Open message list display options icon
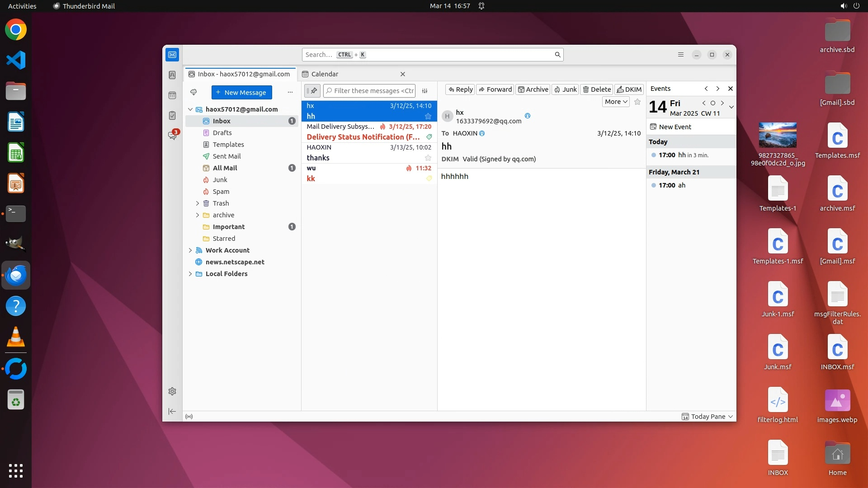868x488 pixels. [425, 91]
